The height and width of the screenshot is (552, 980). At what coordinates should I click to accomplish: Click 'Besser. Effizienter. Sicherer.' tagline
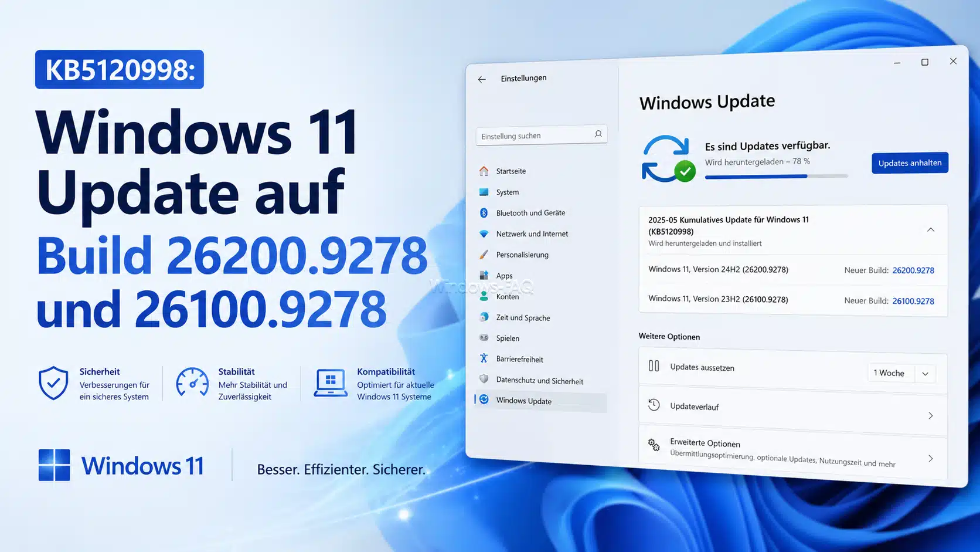click(341, 469)
